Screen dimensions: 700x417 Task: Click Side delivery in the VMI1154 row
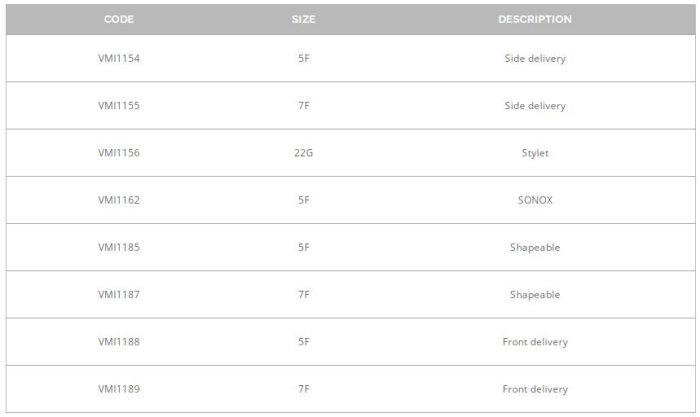point(535,58)
